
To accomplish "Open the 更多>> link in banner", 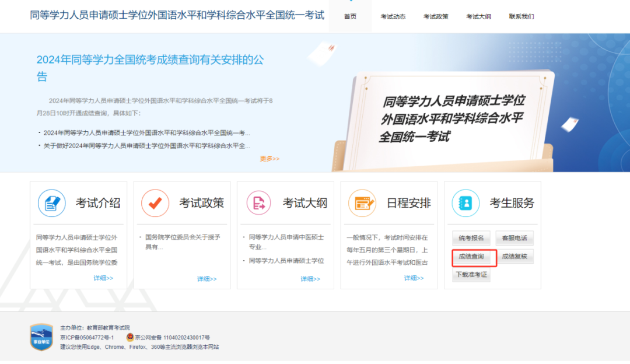I will [269, 159].
